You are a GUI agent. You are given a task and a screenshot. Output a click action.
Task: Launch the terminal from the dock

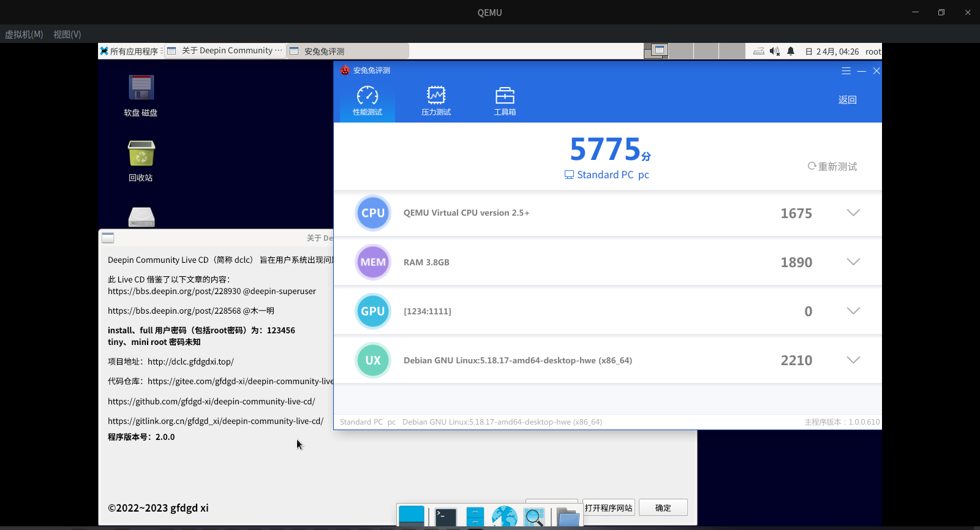click(x=445, y=517)
